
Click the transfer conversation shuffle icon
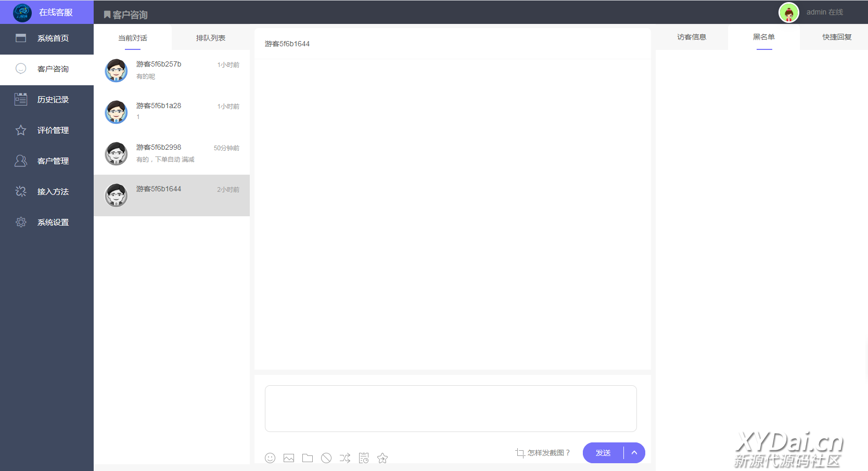345,458
